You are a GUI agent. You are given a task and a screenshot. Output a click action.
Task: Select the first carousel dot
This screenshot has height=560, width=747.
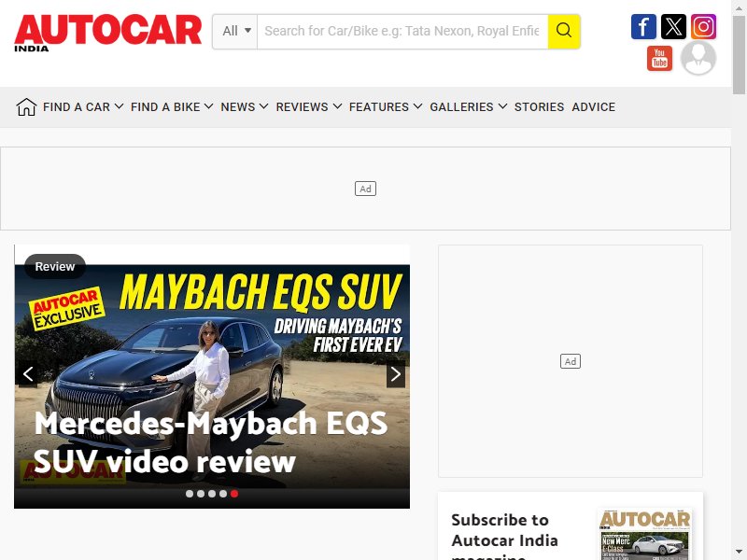pyautogui.click(x=190, y=494)
